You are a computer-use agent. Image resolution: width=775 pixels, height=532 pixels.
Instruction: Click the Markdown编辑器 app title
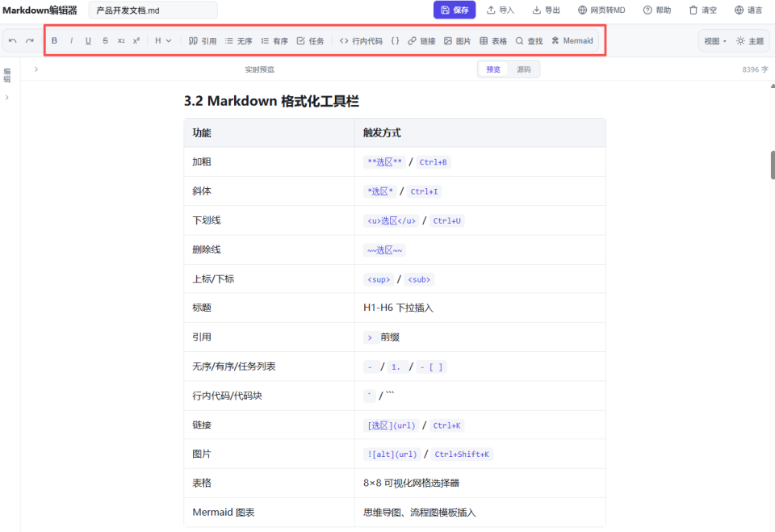point(40,10)
